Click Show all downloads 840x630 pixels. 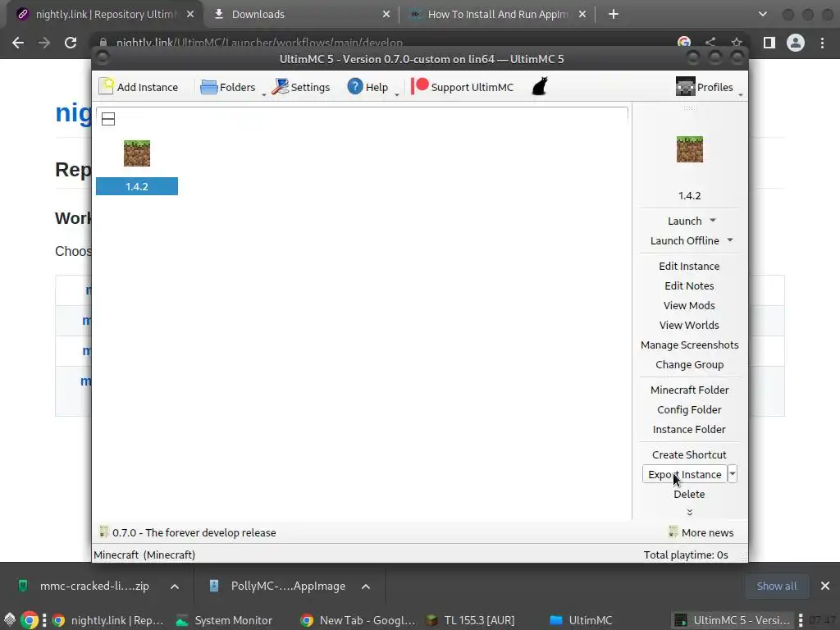pos(776,586)
